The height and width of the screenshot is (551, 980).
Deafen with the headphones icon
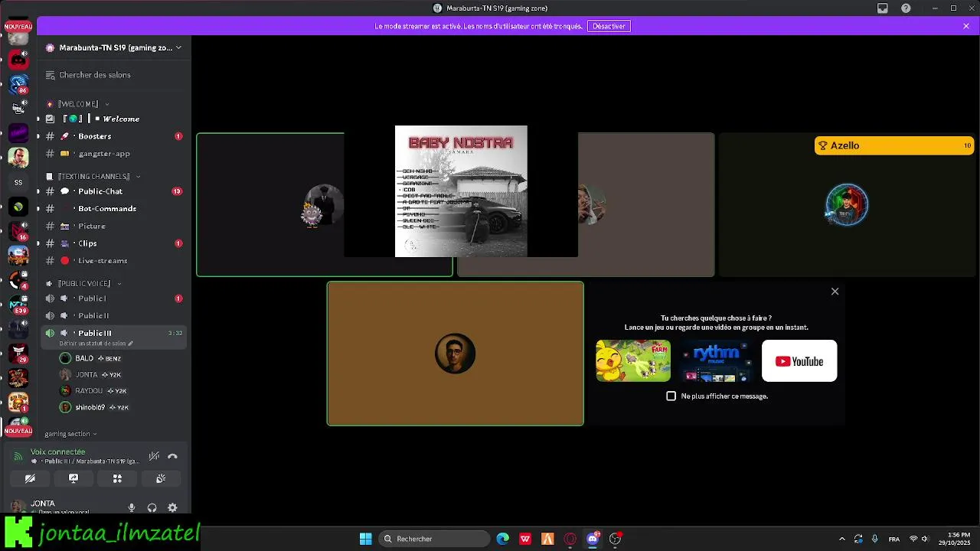pyautogui.click(x=152, y=507)
